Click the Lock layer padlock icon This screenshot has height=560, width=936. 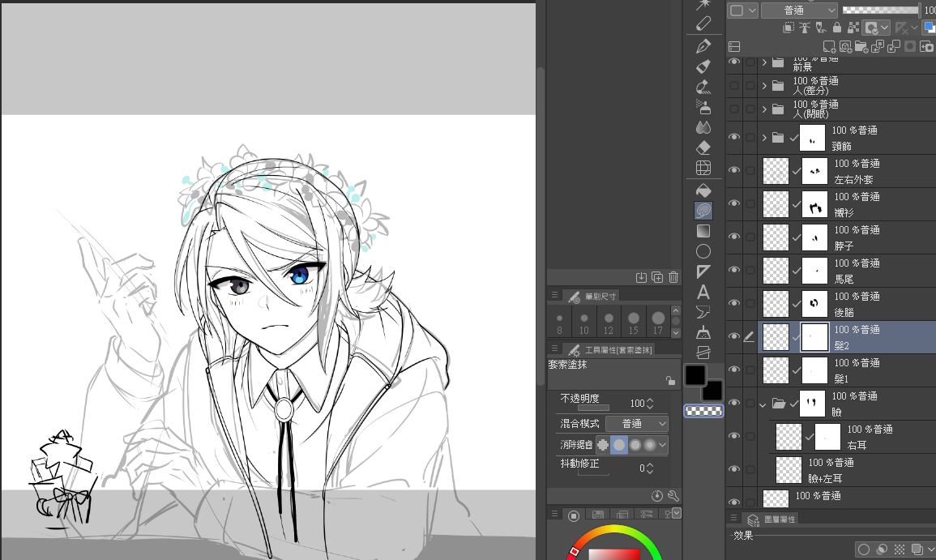point(837,28)
